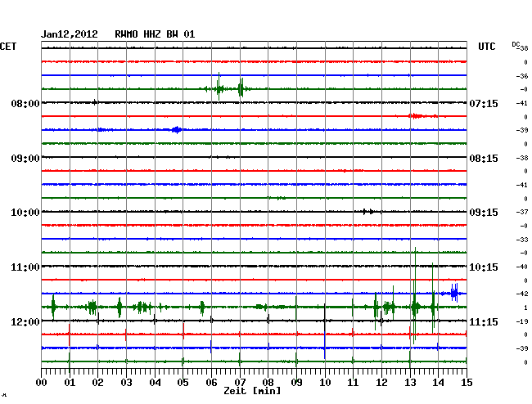This screenshot has width=532, height=404.
Task: Click the 09:15 UTC time label
Action: coord(484,213)
